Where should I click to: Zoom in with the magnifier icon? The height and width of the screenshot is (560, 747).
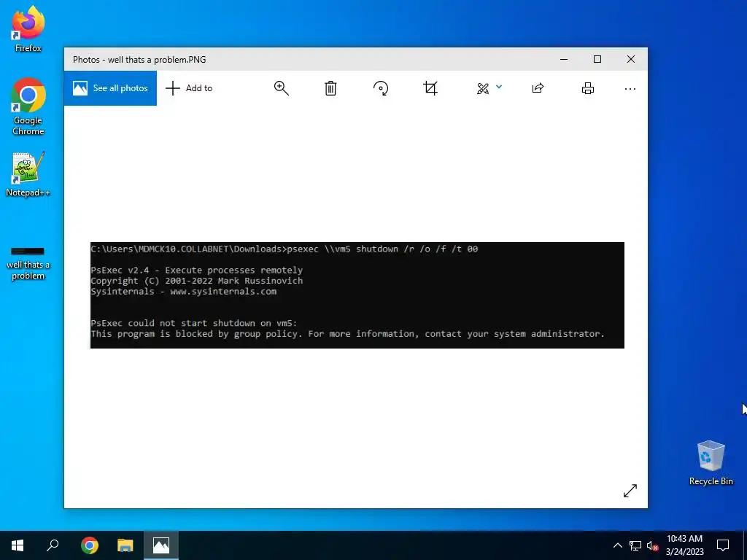(x=281, y=88)
